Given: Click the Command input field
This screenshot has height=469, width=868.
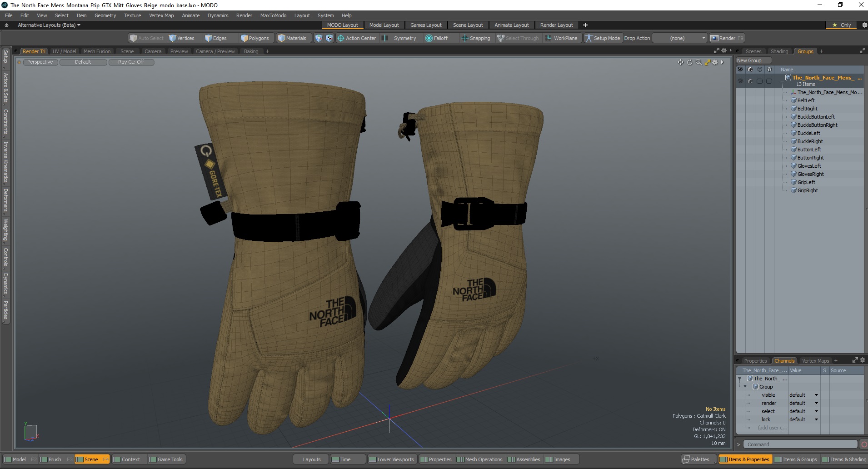Looking at the screenshot, I should pos(800,444).
